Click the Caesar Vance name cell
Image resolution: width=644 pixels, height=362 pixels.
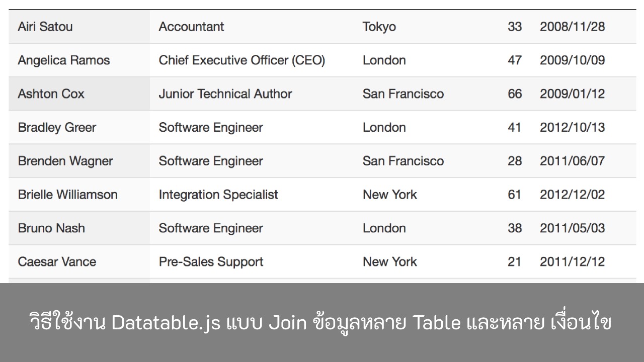[x=79, y=262]
